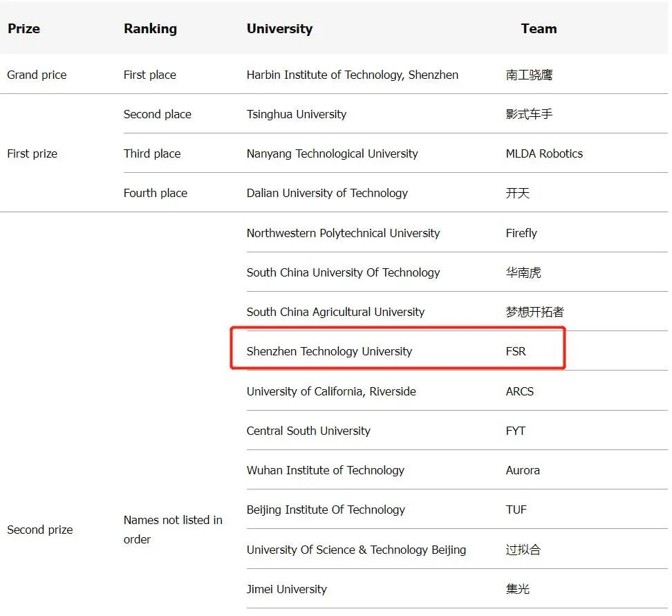The width and height of the screenshot is (672, 616).
Task: Click the Central South University cell
Action: (308, 431)
